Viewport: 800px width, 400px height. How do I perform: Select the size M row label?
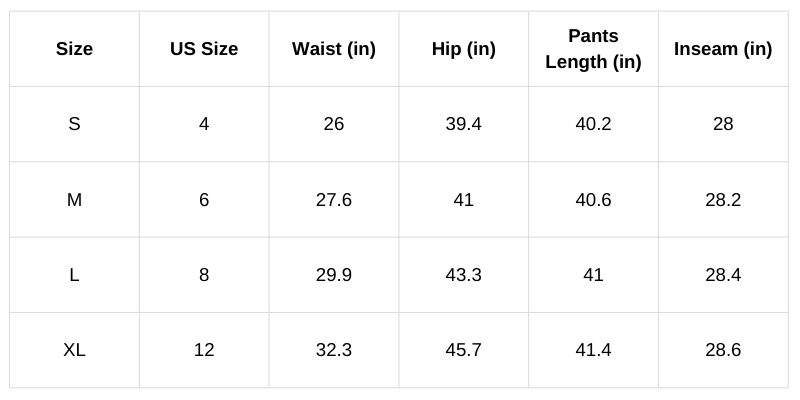click(74, 200)
